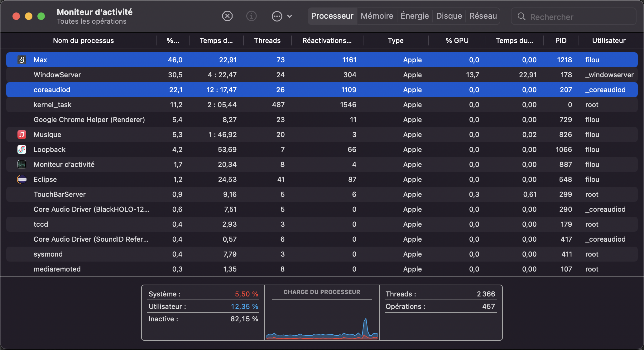Sort by Réactivations column header
Screen dimensions: 644x350
click(327, 40)
